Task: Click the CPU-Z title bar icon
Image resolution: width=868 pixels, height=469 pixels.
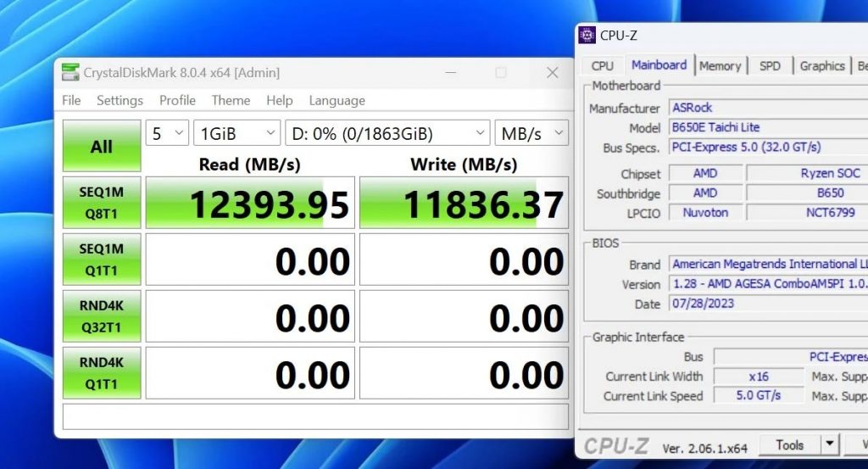Action: click(587, 35)
